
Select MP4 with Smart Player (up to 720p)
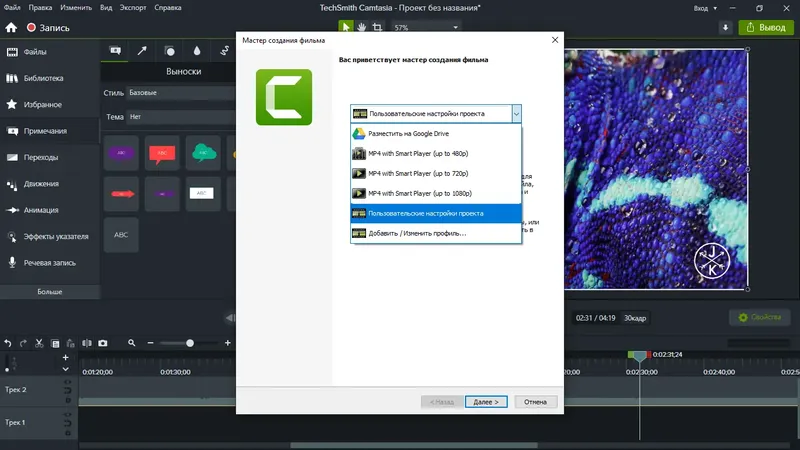point(436,173)
